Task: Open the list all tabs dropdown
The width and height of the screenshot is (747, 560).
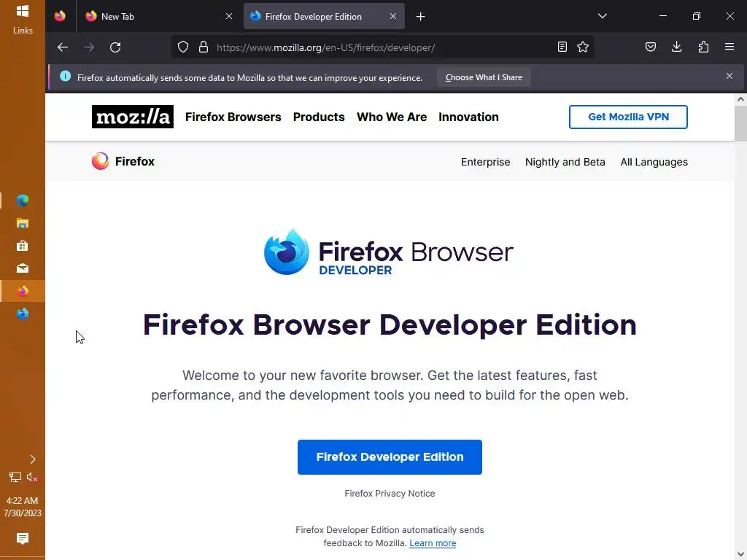Action: pos(602,16)
